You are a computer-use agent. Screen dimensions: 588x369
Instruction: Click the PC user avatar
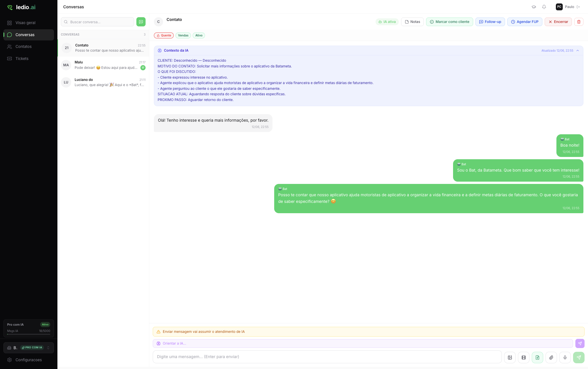tap(559, 7)
